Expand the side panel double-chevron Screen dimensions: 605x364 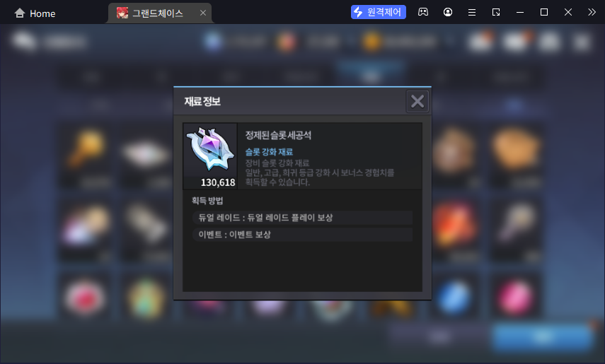(x=592, y=12)
